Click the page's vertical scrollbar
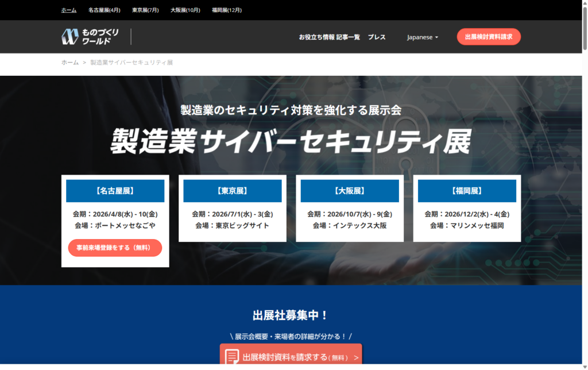The width and height of the screenshot is (588, 370). pyautogui.click(x=583, y=172)
